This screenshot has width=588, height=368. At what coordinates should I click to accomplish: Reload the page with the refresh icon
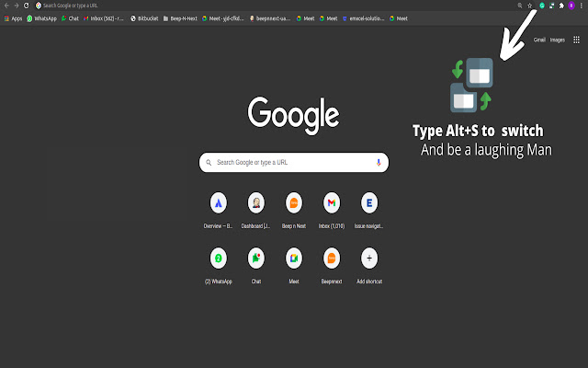[x=27, y=6]
